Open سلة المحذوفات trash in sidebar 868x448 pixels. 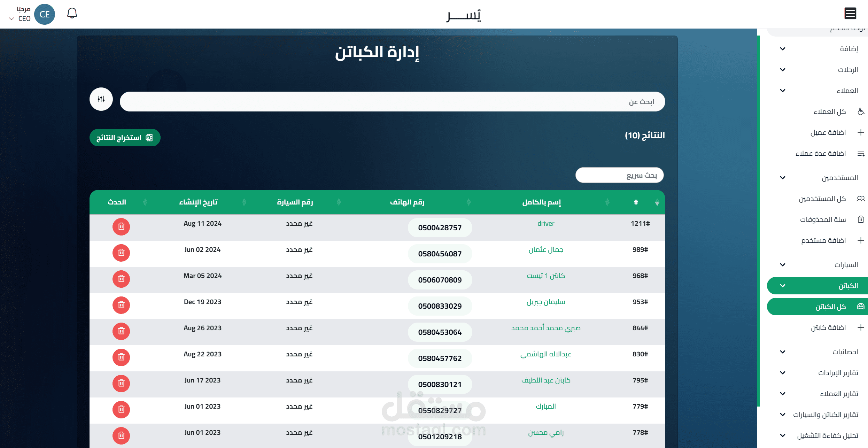[823, 219]
